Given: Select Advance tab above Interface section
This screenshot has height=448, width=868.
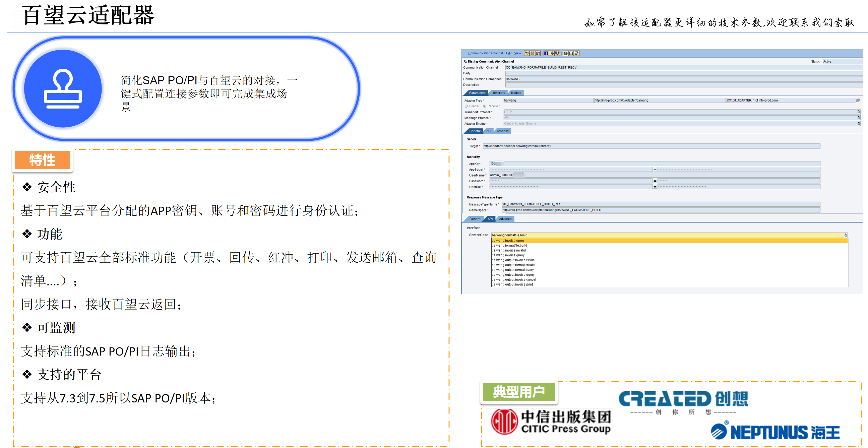Looking at the screenshot, I should (x=505, y=219).
